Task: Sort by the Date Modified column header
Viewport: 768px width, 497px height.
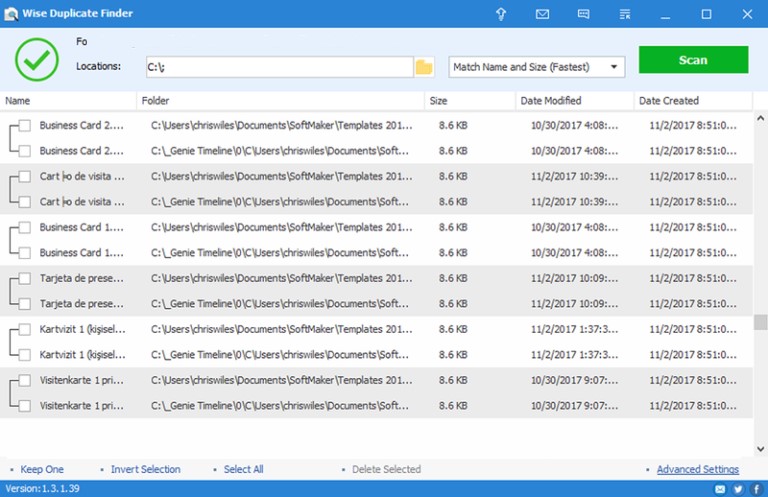Action: pyautogui.click(x=575, y=101)
